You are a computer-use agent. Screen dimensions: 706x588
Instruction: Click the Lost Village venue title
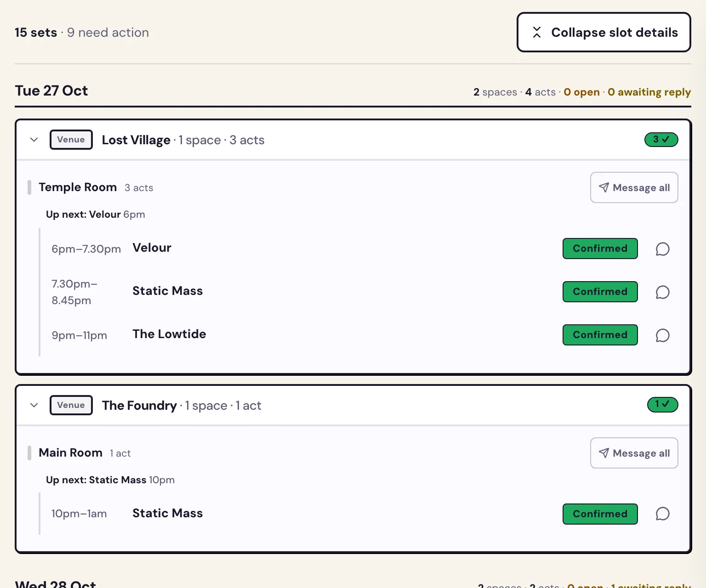point(136,140)
